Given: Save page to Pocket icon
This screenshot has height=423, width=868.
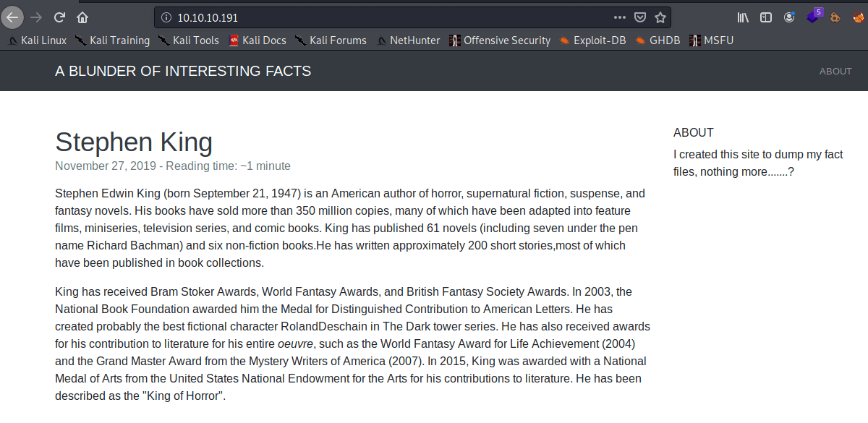Looking at the screenshot, I should (x=640, y=17).
